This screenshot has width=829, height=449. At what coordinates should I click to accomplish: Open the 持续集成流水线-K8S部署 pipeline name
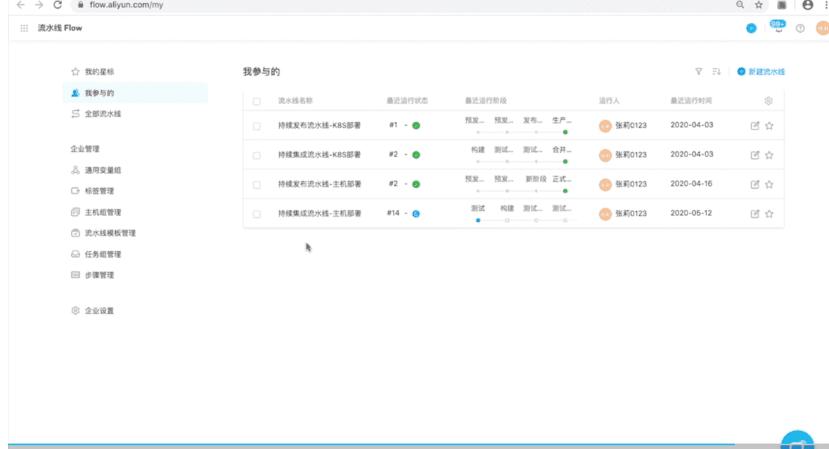click(319, 154)
